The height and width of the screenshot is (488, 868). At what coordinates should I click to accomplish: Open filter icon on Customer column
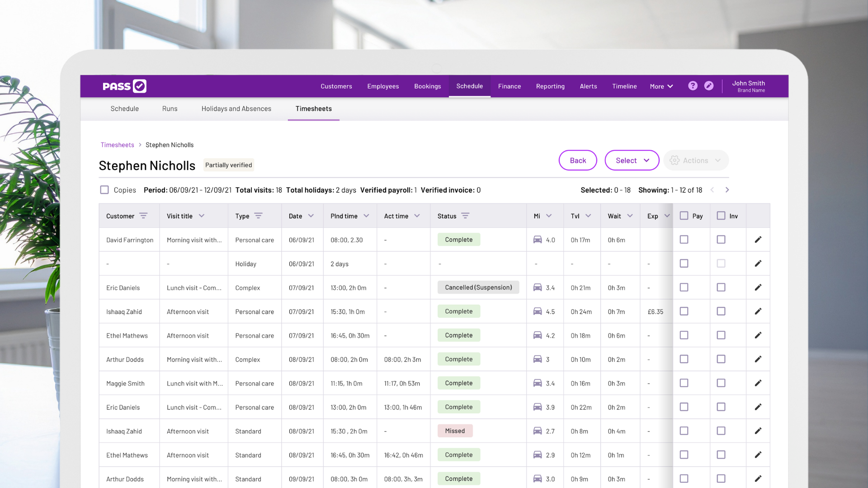[143, 216]
